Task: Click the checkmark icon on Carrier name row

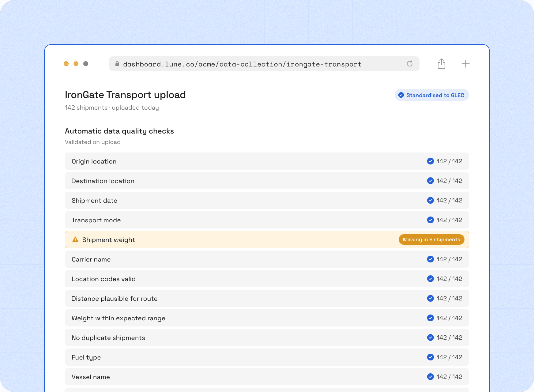Action: (x=430, y=259)
